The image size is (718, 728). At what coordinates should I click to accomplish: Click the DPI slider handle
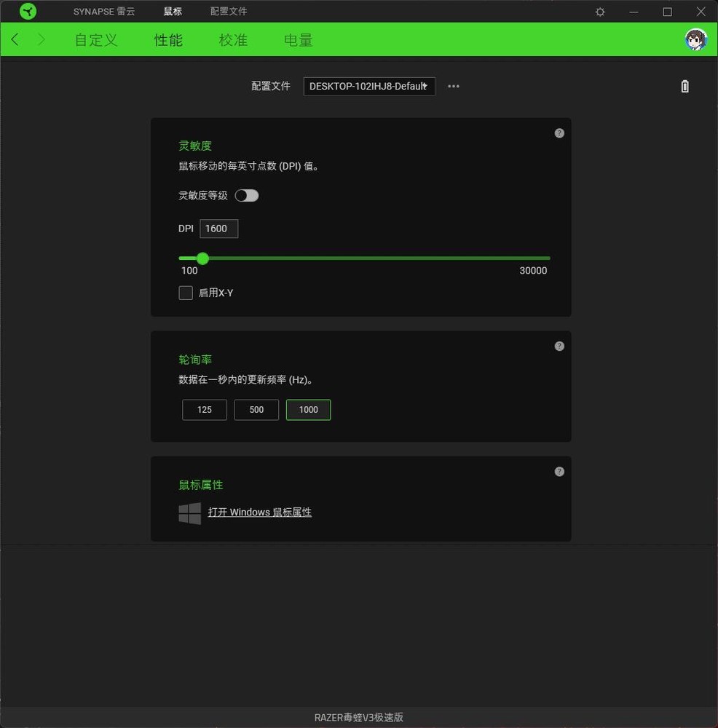202,258
